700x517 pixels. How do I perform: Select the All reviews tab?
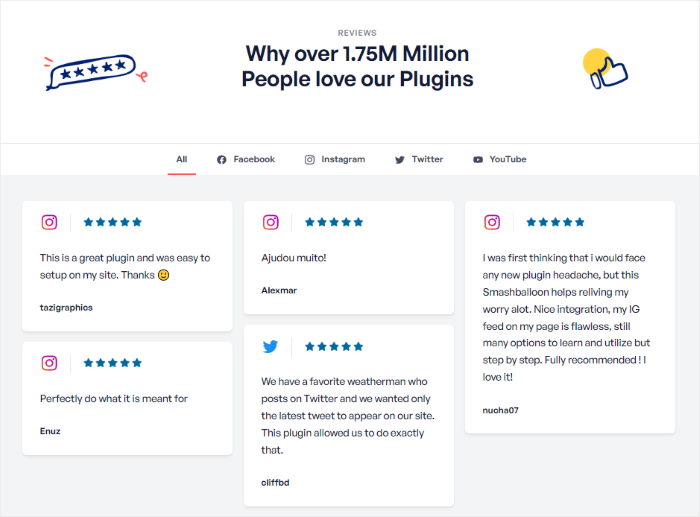[182, 159]
